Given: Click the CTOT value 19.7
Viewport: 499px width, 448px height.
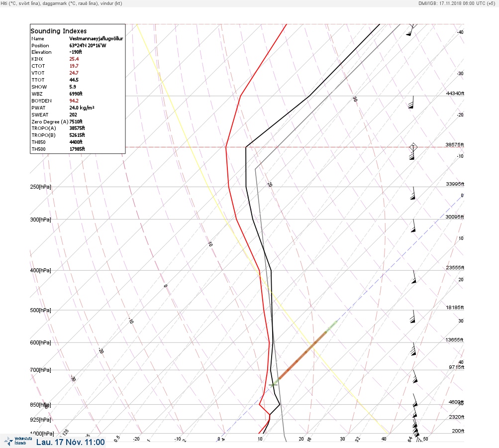Looking at the screenshot, I should (x=74, y=66).
